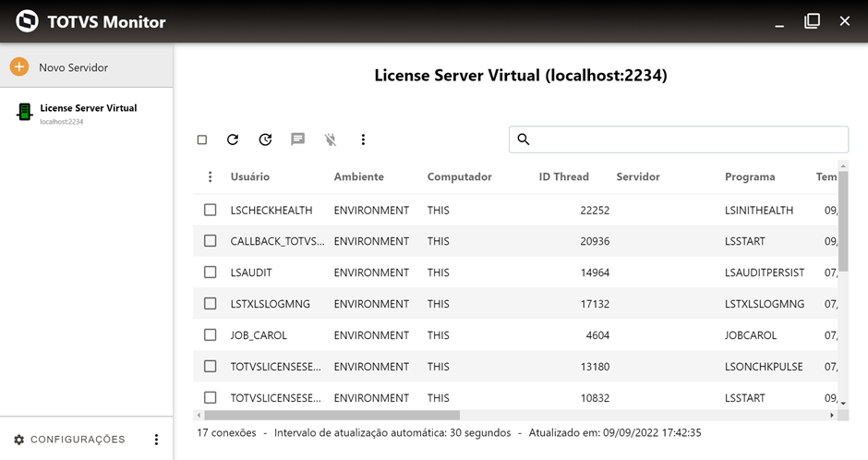Check the LSTXLSLOGMNG row checkbox
Image resolution: width=868 pixels, height=460 pixels.
coord(211,303)
